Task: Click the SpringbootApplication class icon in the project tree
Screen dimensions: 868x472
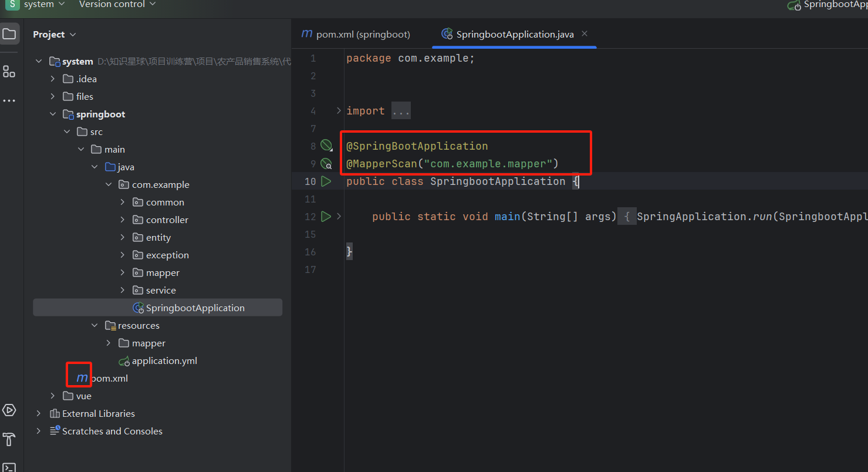Action: [139, 308]
